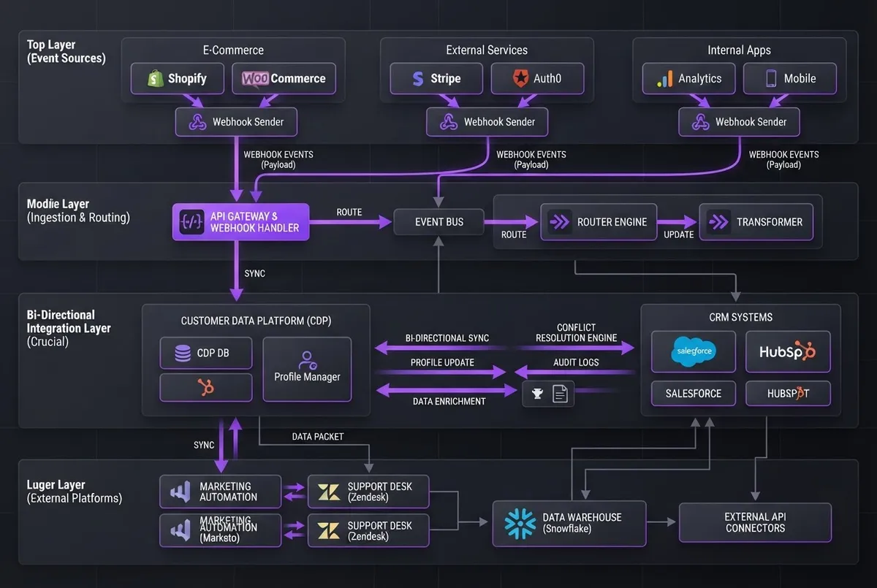The image size is (877, 588).
Task: Select the API Gateway code bracket icon
Action: (192, 221)
